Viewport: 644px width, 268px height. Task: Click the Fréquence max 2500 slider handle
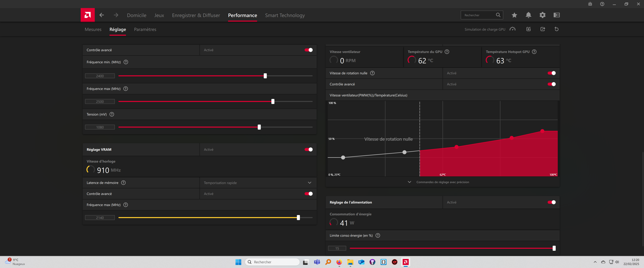pyautogui.click(x=273, y=101)
